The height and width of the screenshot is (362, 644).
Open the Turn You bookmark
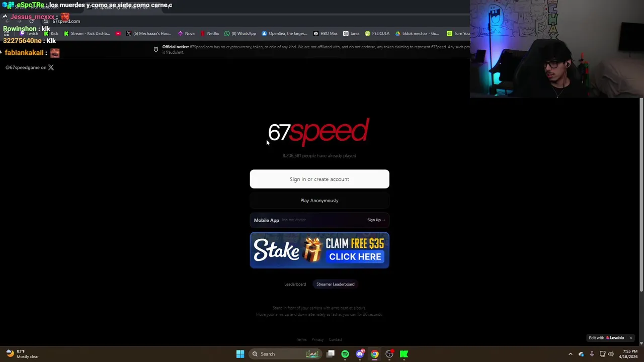coord(458,34)
